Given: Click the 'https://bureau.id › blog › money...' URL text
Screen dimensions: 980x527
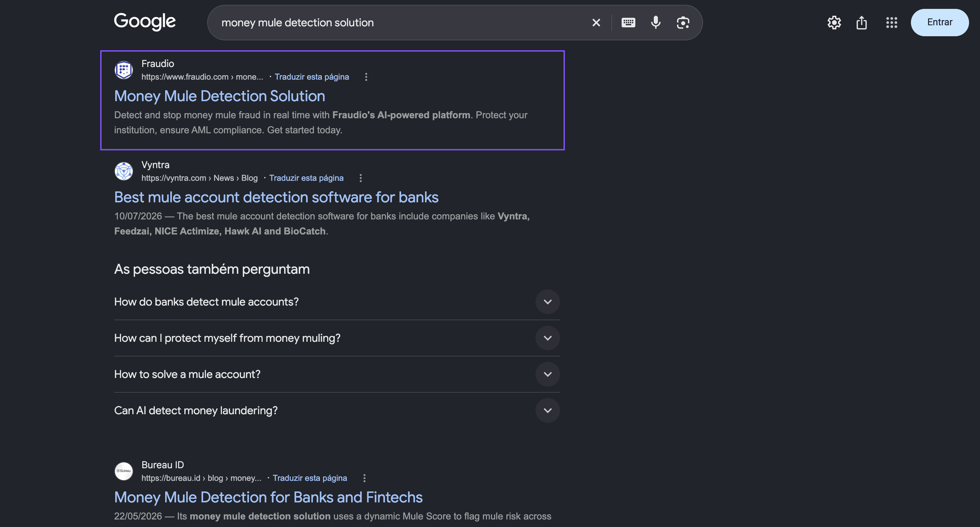Looking at the screenshot, I should point(201,478).
